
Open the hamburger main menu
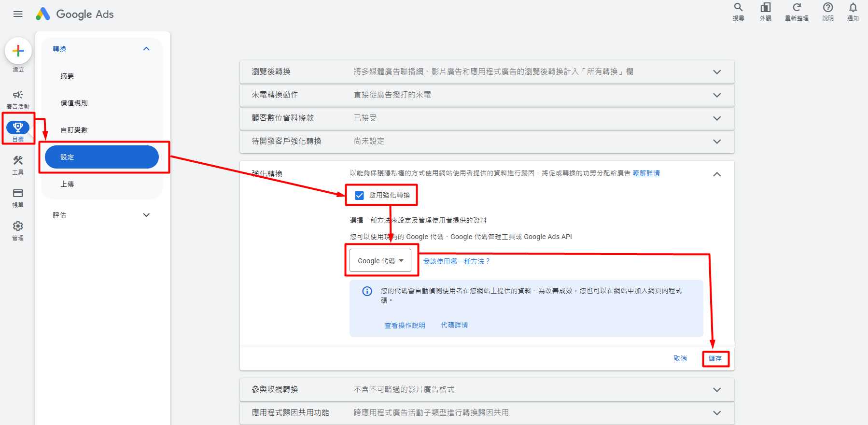click(18, 14)
